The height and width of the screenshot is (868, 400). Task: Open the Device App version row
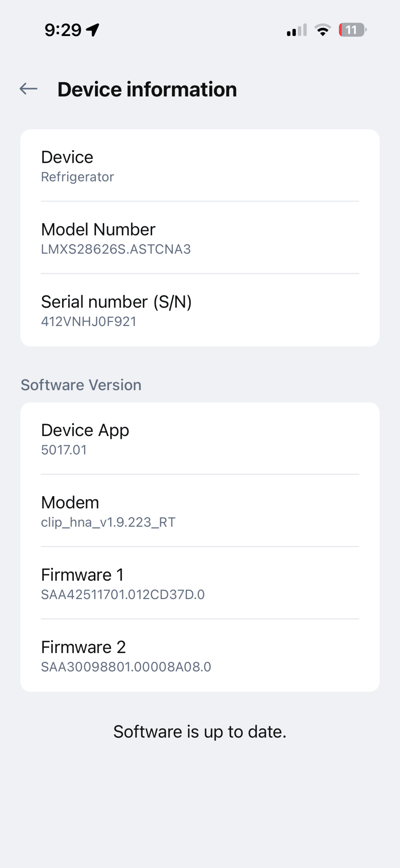click(200, 439)
